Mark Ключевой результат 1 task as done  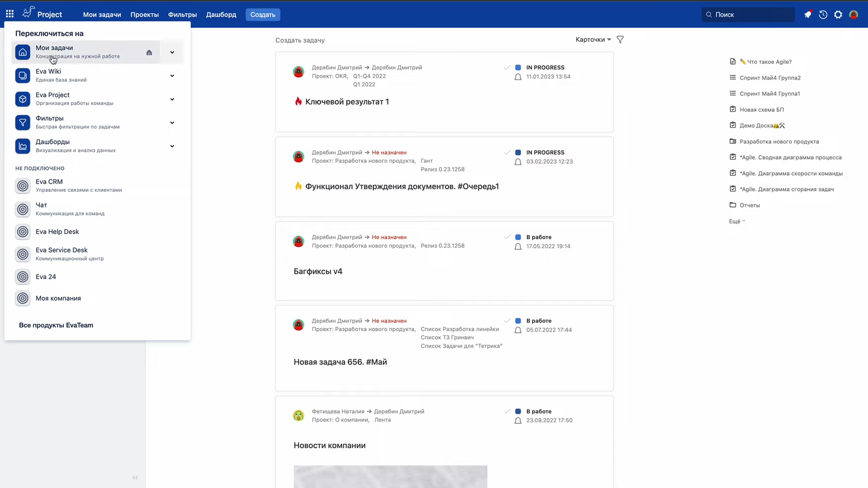click(507, 67)
